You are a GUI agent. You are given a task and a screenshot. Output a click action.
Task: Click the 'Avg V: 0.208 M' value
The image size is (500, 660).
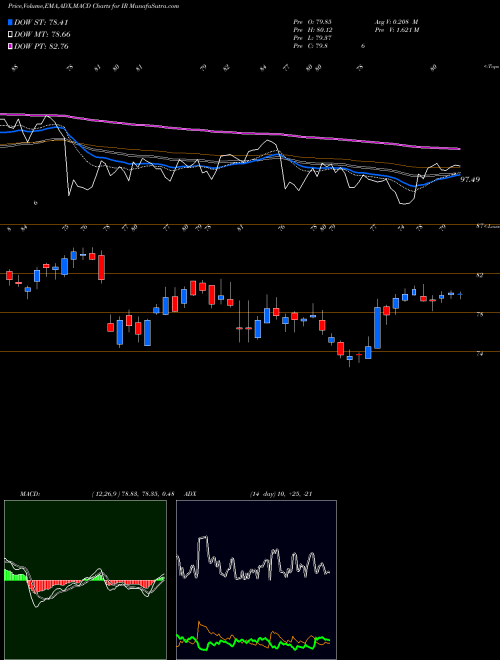pyautogui.click(x=395, y=22)
